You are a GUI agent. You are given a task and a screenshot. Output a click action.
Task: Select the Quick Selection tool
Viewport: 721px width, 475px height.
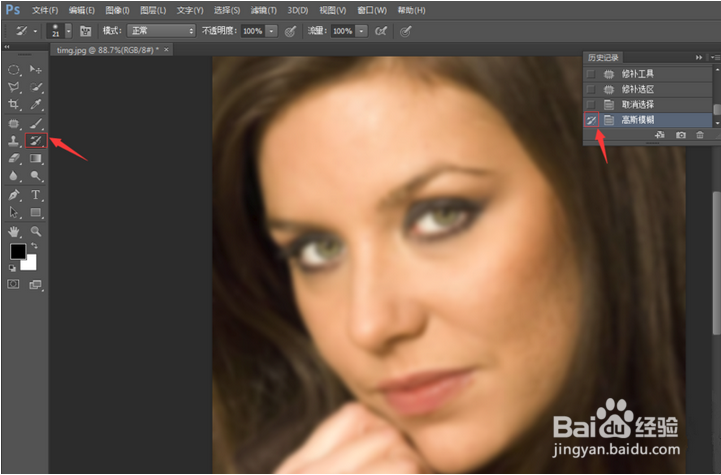(x=35, y=87)
